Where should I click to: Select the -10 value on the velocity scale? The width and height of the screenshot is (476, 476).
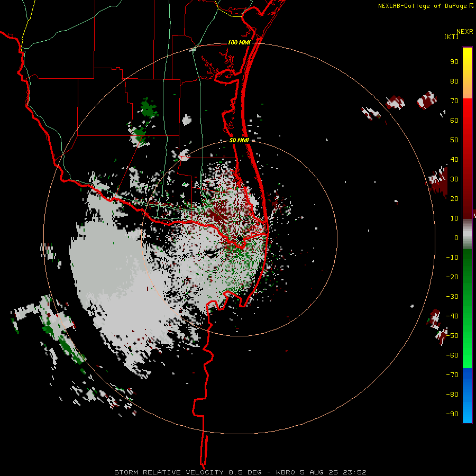[452, 258]
